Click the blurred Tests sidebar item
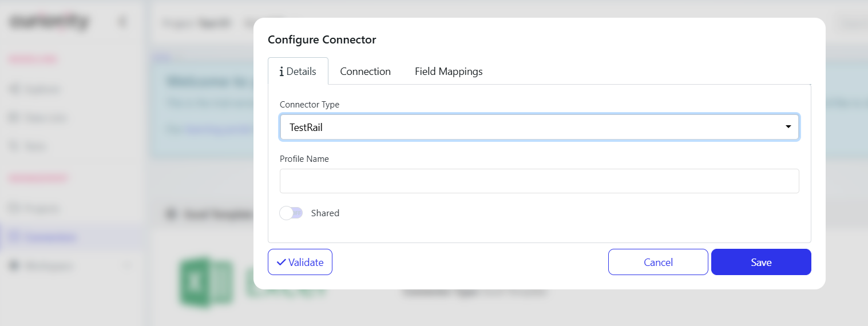The width and height of the screenshot is (868, 326). point(34,146)
